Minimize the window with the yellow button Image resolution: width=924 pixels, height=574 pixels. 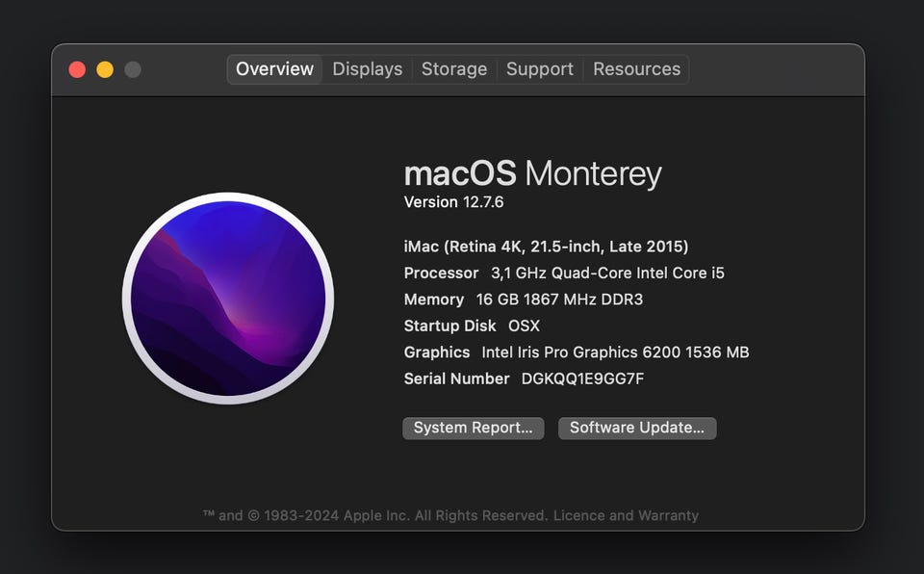pos(105,69)
